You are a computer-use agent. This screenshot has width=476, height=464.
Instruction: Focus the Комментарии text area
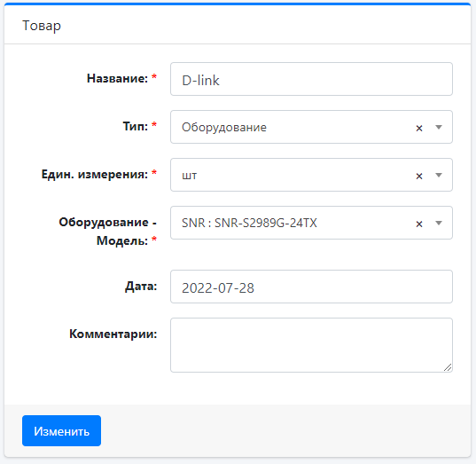(x=311, y=345)
